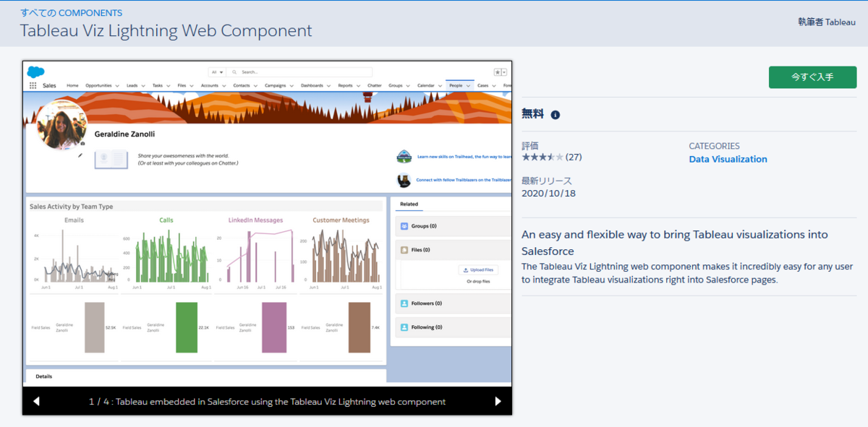
Task: Select the Leads tab in screenshot
Action: click(x=132, y=85)
